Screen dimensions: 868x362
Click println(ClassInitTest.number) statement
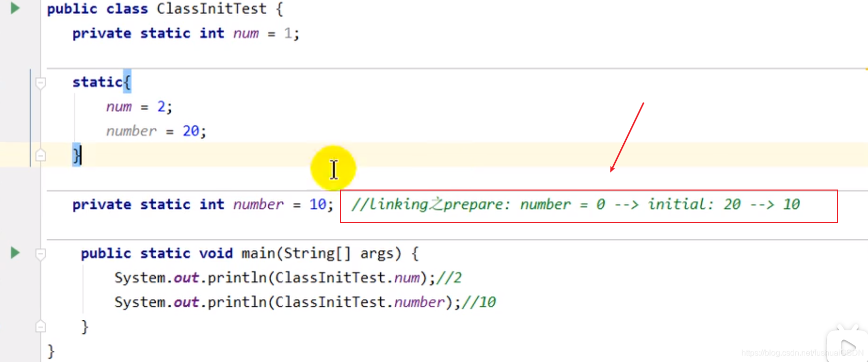pyautogui.click(x=287, y=302)
